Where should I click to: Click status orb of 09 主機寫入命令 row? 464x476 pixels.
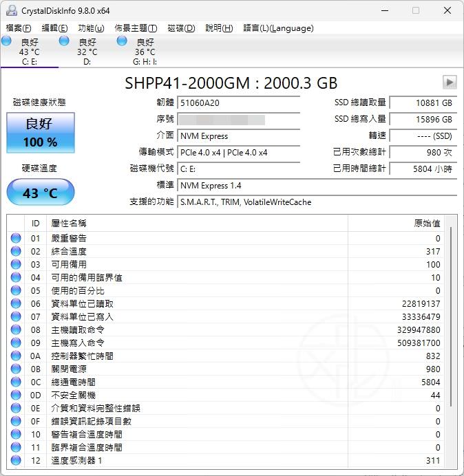coord(16,343)
